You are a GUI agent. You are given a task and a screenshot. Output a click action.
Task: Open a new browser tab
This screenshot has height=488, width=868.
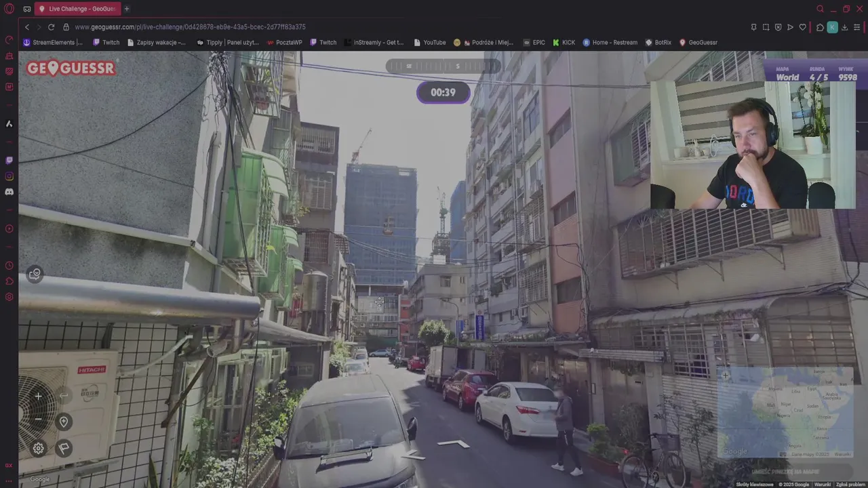coord(127,9)
